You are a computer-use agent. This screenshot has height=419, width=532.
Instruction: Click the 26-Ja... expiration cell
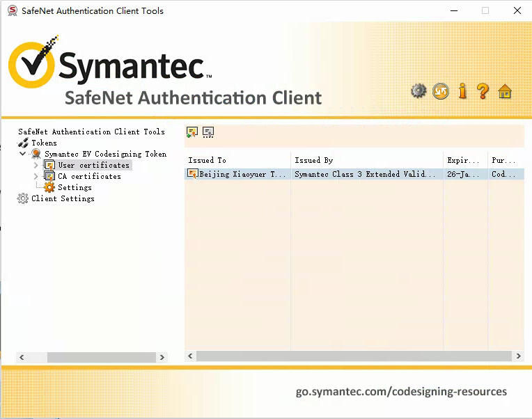pyautogui.click(x=465, y=174)
